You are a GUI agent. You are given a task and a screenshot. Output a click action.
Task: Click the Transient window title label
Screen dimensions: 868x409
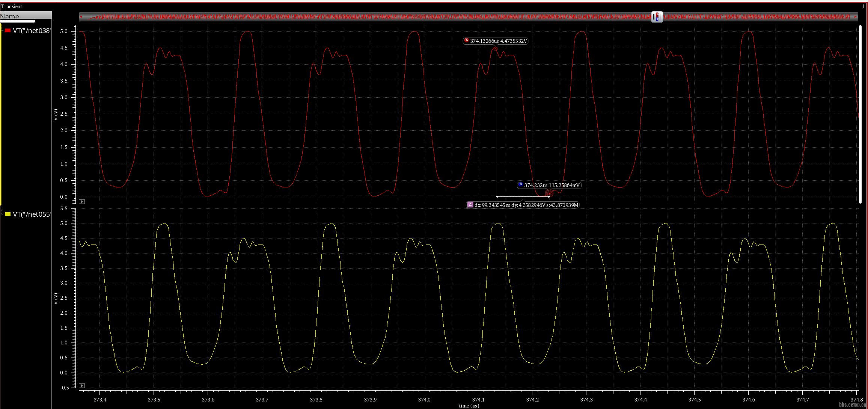click(12, 6)
